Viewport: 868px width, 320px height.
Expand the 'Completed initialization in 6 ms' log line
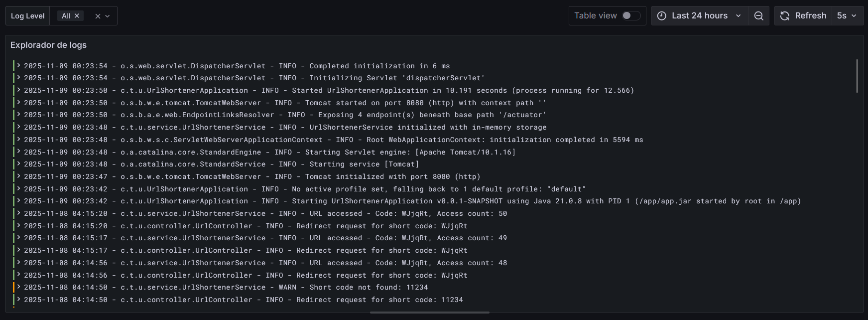19,65
